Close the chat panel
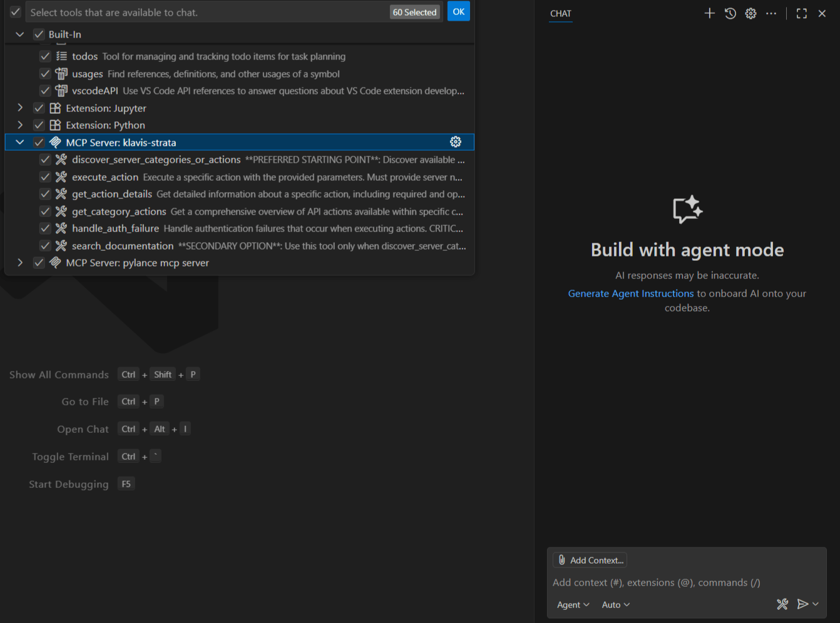 pyautogui.click(x=822, y=13)
